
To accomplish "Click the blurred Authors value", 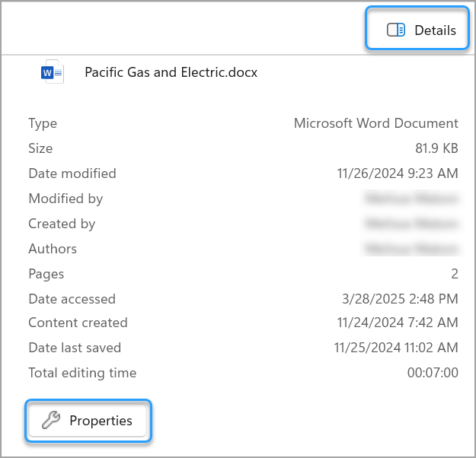I will pyautogui.click(x=412, y=249).
